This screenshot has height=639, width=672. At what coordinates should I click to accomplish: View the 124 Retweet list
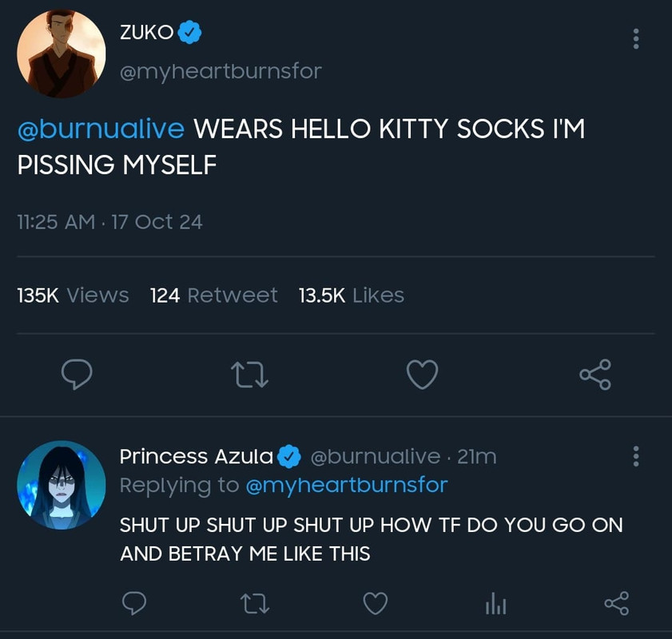[213, 296]
